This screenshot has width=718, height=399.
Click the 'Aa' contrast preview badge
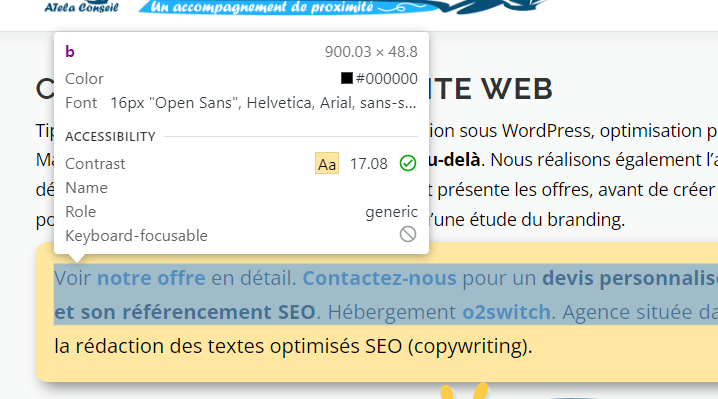click(x=327, y=164)
